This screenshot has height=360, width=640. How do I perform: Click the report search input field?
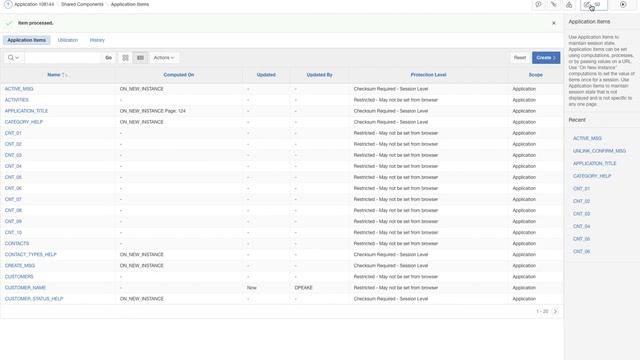62,58
